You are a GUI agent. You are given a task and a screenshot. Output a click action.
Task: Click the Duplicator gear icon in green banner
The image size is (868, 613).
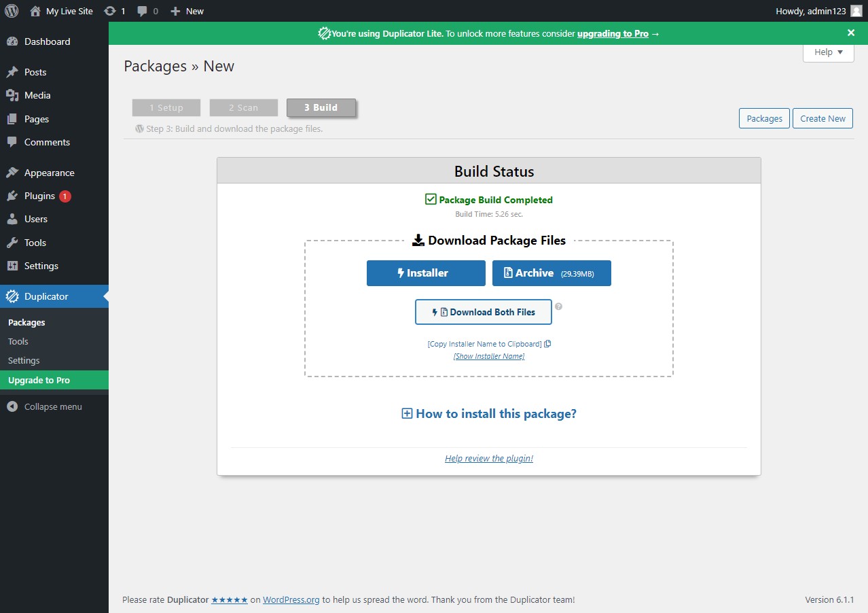point(324,33)
